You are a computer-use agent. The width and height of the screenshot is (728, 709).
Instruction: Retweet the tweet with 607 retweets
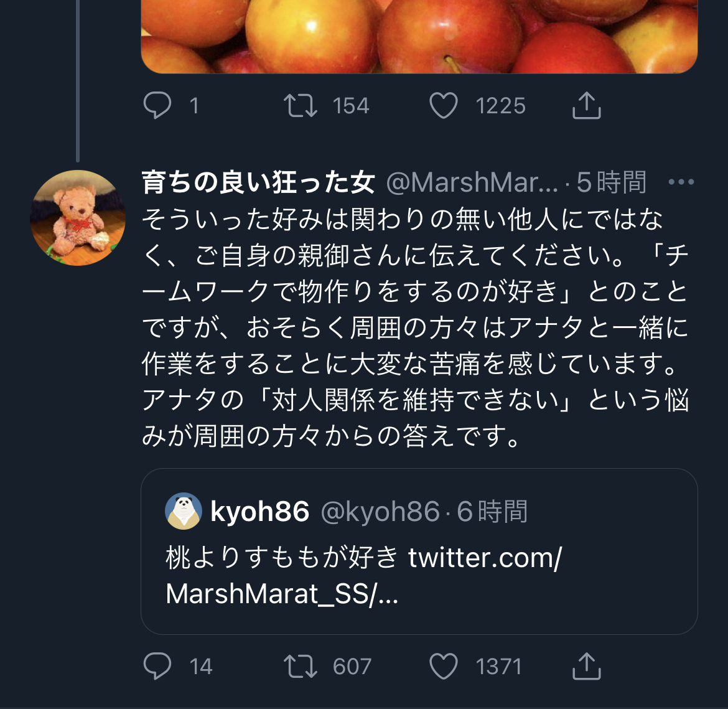[301, 666]
